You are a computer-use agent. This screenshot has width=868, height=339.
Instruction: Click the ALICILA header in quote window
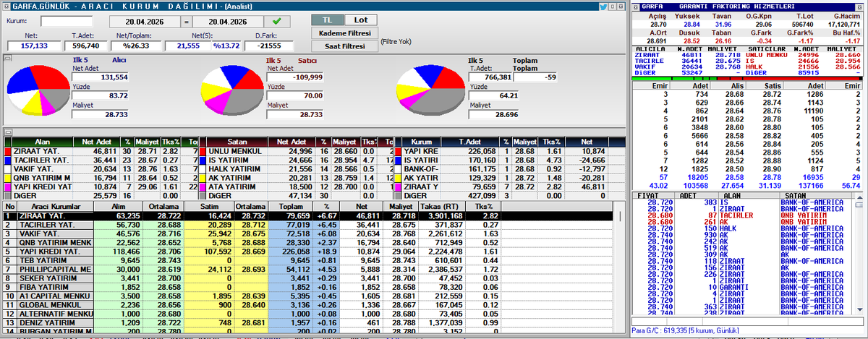pyautogui.click(x=649, y=48)
